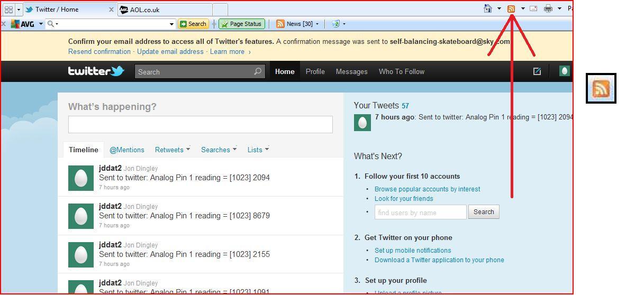The width and height of the screenshot is (644, 295).
Task: Click '7 hours ago' under tweet ending 2155
Action: pyautogui.click(x=114, y=264)
